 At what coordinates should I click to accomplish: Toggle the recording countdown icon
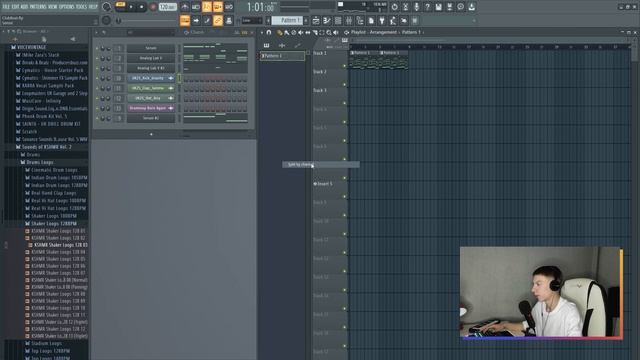click(x=207, y=7)
